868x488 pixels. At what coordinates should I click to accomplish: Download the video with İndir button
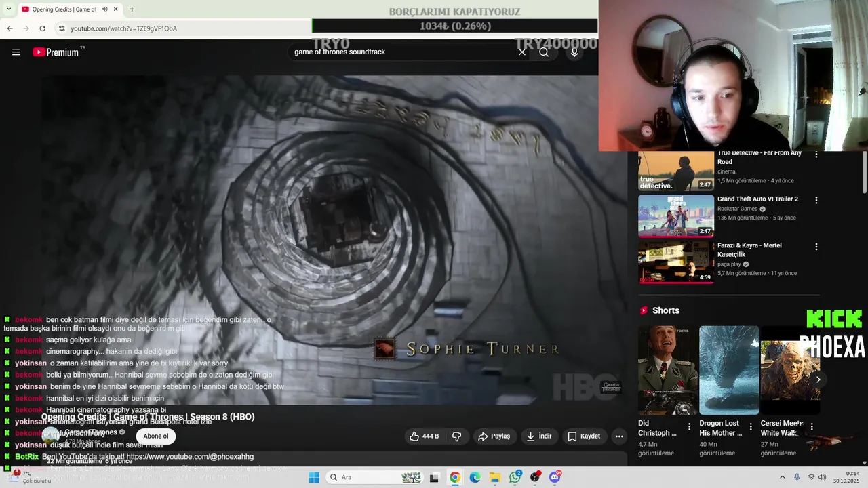(x=540, y=436)
